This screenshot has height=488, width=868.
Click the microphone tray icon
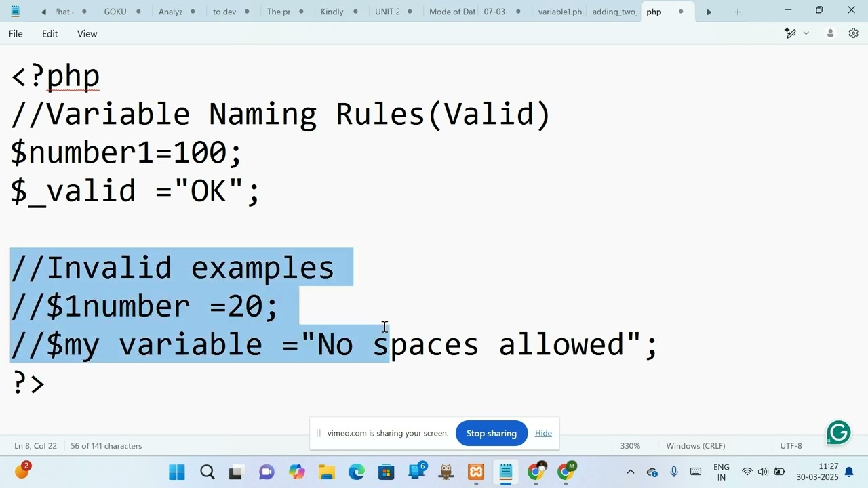(674, 472)
